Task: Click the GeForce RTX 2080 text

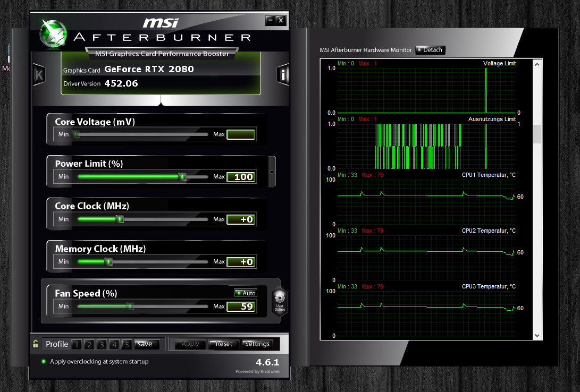Action: (149, 69)
